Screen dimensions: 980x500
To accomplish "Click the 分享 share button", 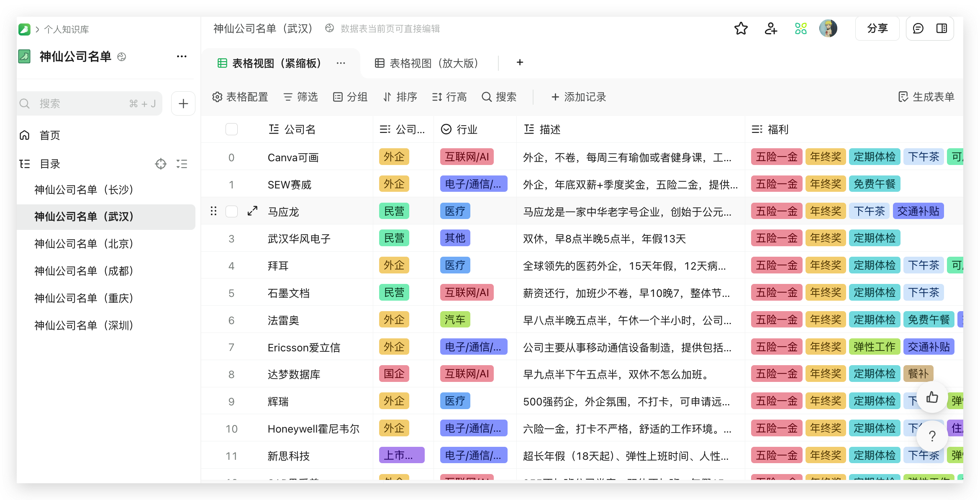I will click(x=877, y=28).
